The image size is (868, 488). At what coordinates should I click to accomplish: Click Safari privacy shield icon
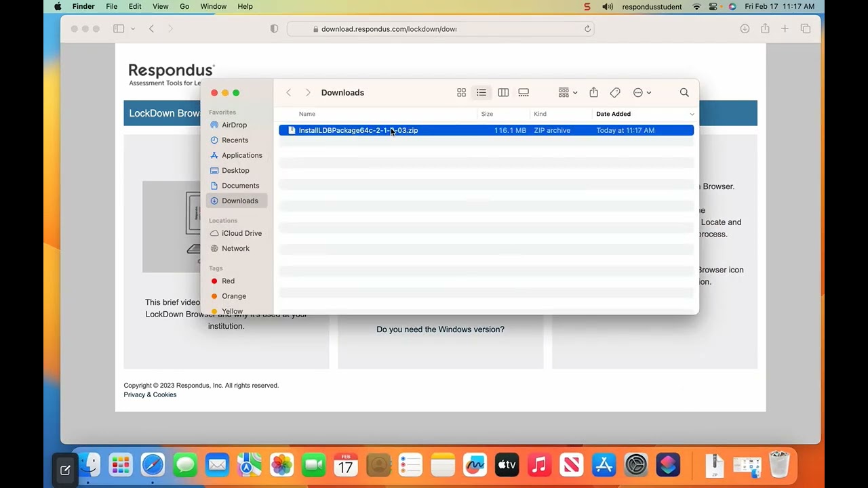point(274,29)
